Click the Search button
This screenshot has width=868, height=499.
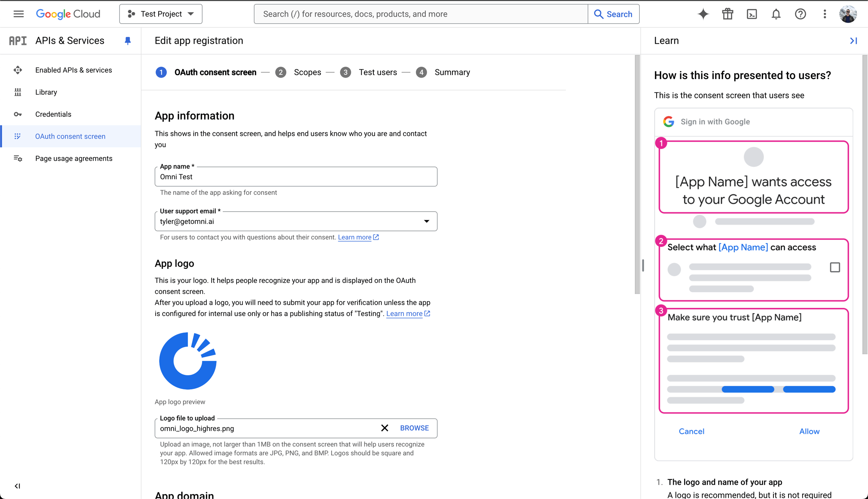pos(614,14)
